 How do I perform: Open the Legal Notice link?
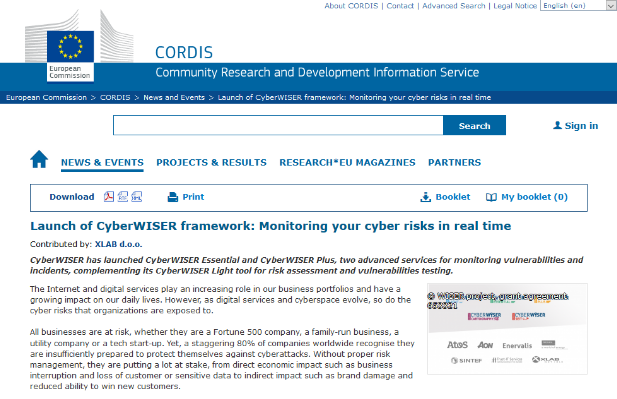coord(515,6)
